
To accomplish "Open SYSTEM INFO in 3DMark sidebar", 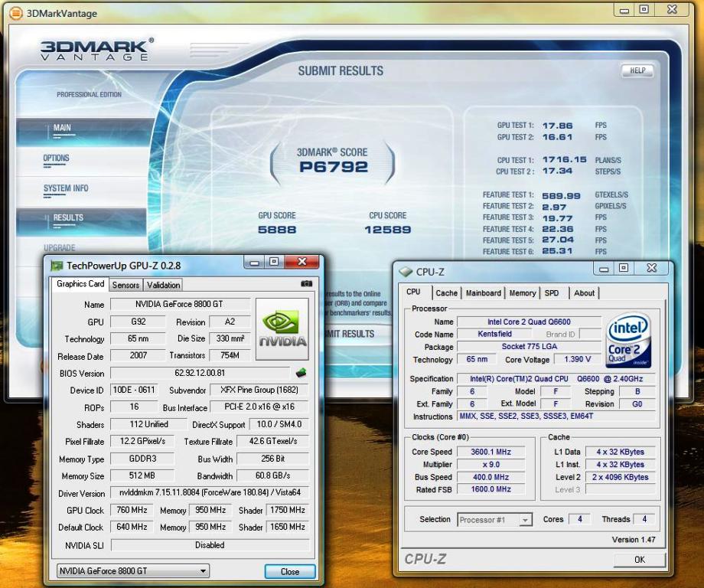I will (x=66, y=188).
